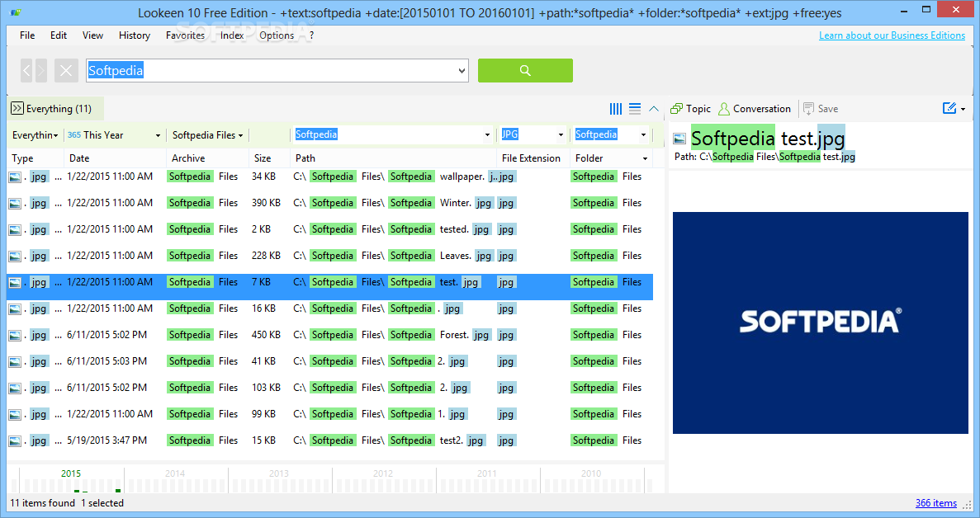Click image icon of Softpedia Forest row
This screenshot has height=518, width=980.
15,336
